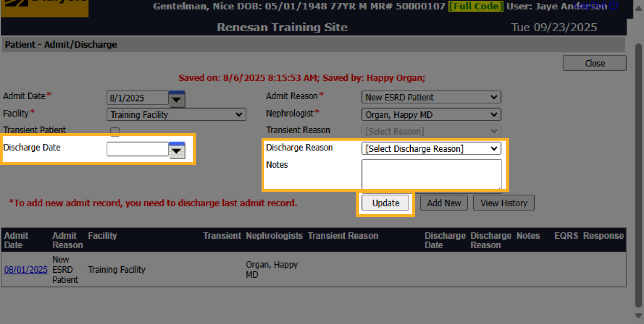Click the logout power icon
Viewport: 644px width, 324px height.
[x=614, y=5]
